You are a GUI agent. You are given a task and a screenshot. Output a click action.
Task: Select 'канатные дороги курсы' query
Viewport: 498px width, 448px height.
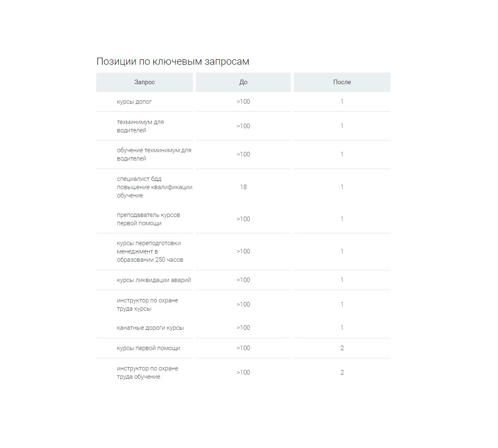pos(150,328)
